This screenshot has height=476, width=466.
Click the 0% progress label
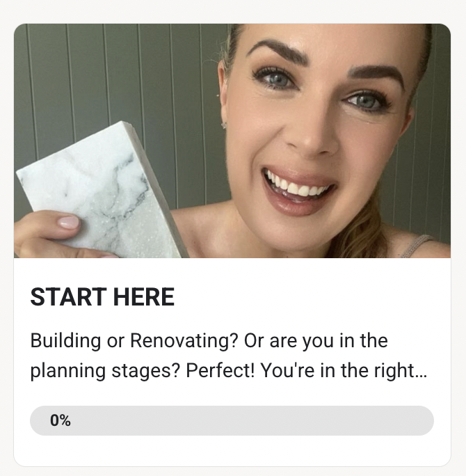tap(61, 420)
